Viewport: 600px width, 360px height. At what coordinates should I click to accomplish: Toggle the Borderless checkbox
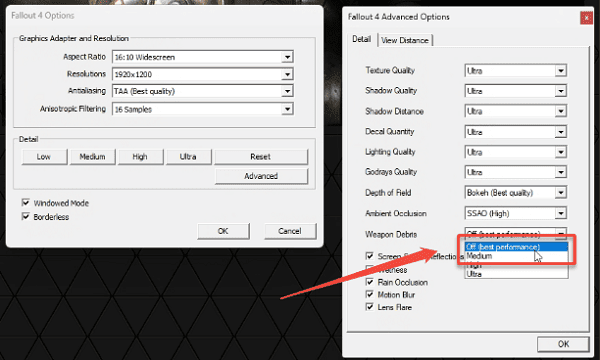[26, 217]
